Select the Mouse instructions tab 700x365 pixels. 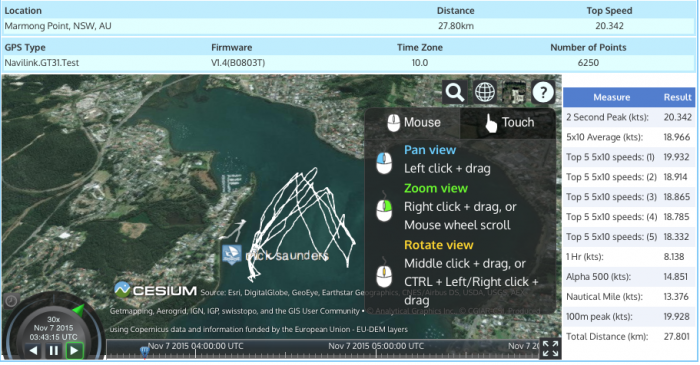click(x=413, y=123)
